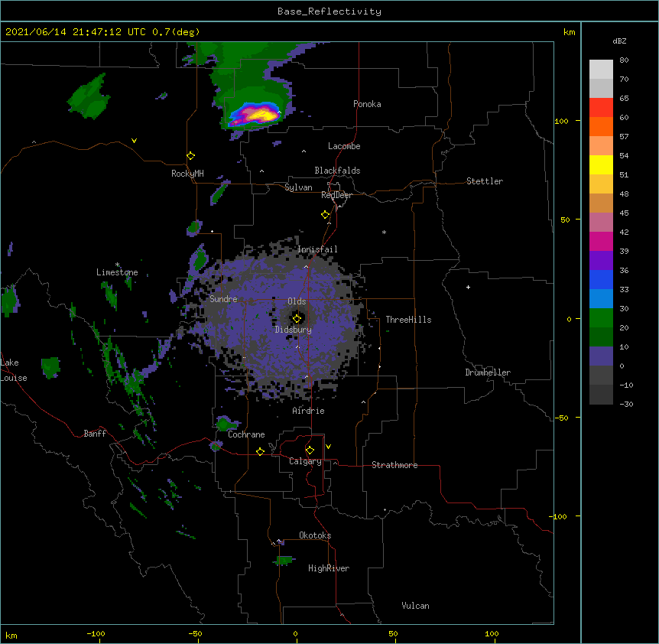Select the purple 36-39 dBZ legend swatch

601,261
